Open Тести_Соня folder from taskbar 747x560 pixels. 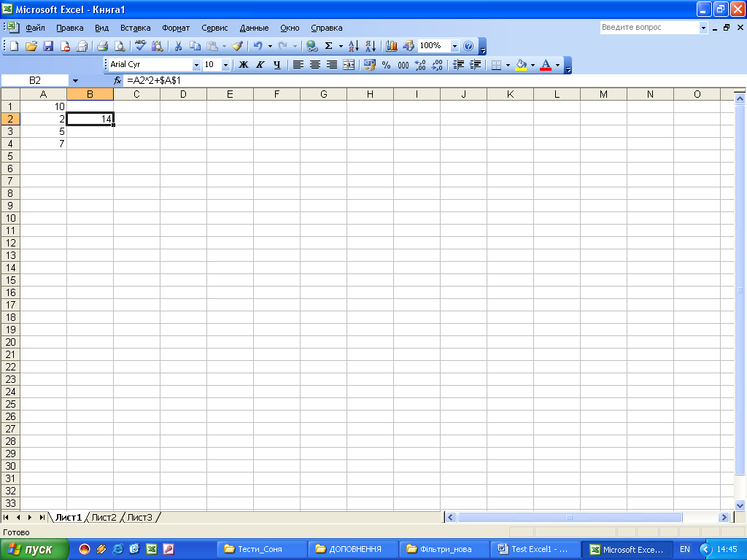click(x=261, y=550)
